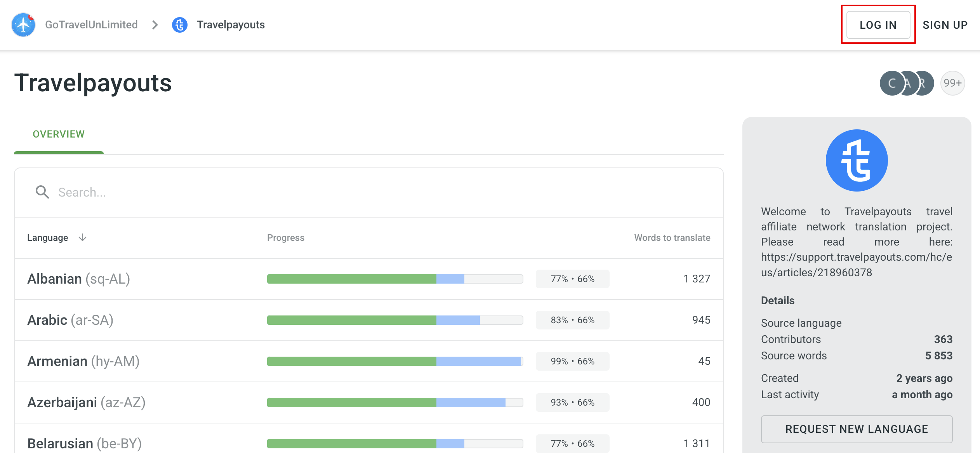Click the Arabic progress bar
The image size is (980, 453).
click(395, 320)
